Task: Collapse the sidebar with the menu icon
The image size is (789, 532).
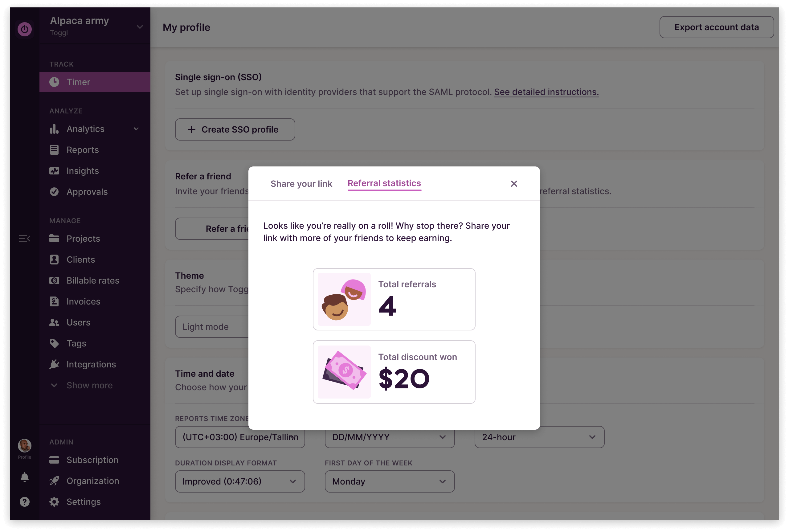Action: click(x=24, y=239)
